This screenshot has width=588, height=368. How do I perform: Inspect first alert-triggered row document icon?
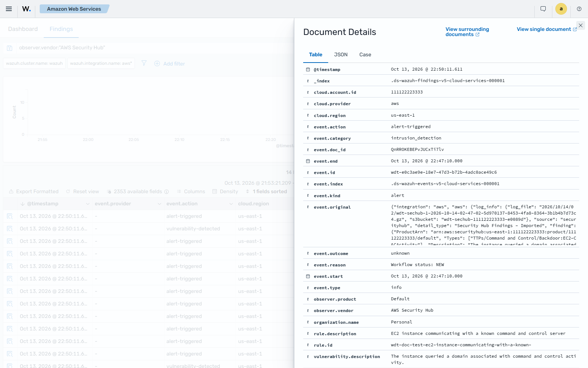(x=10, y=216)
